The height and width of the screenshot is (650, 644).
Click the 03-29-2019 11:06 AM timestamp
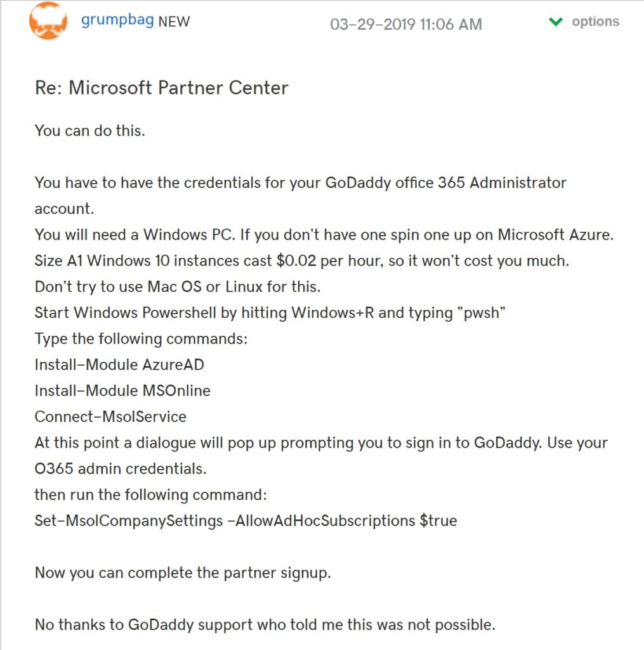tap(405, 25)
